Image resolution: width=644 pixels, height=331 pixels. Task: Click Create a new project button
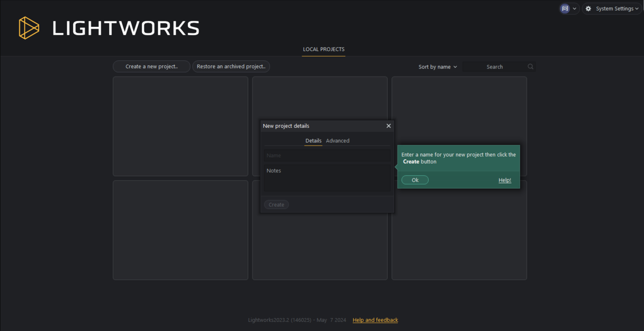click(x=151, y=67)
